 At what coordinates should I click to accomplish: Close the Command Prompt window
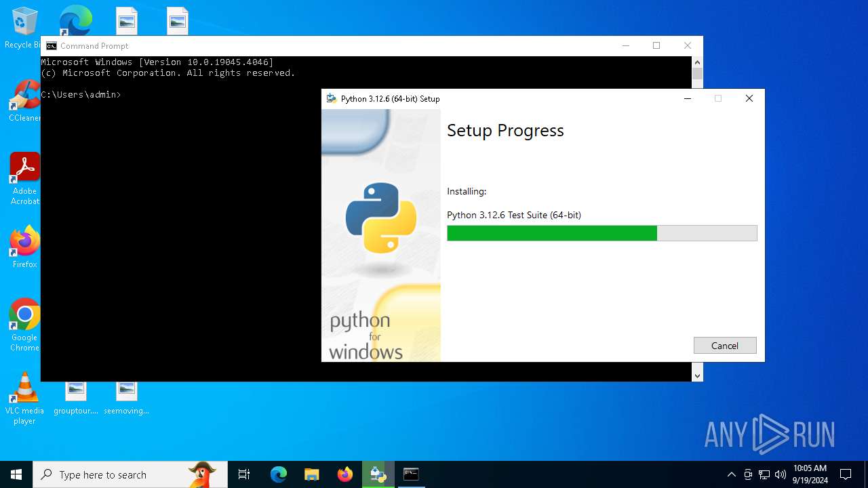click(688, 46)
